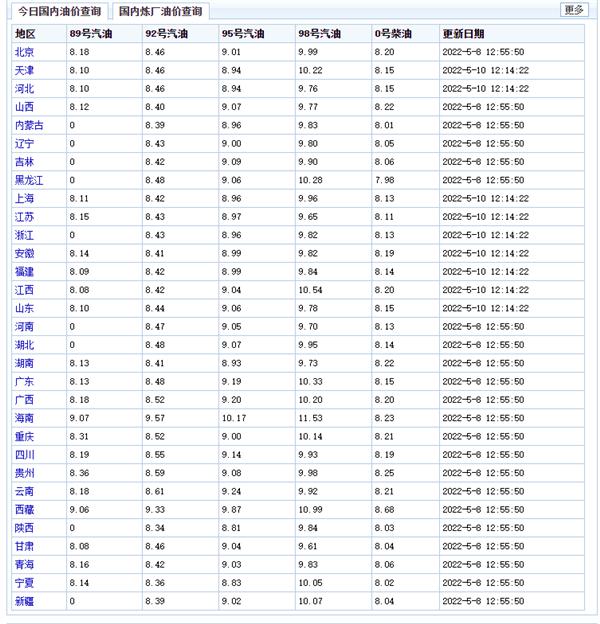Select 天津 98号汽油 price 10.22
The height and width of the screenshot is (624, 600).
[310, 70]
